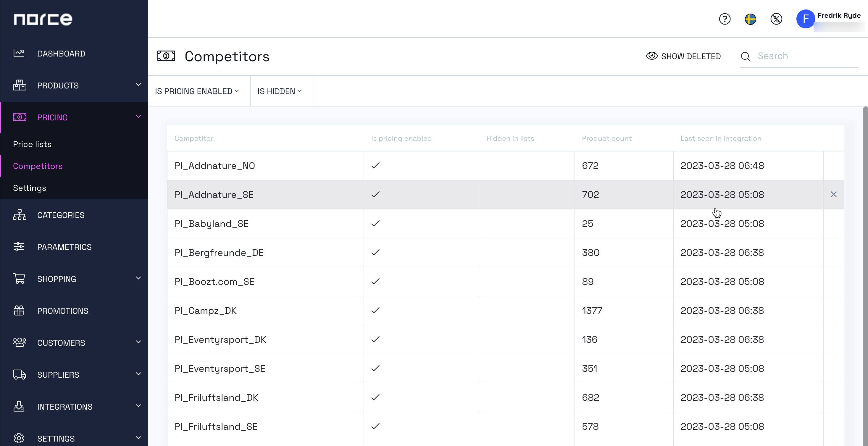Toggle pricing enabled check for PI_Babyland_SE
The width and height of the screenshot is (868, 446).
[375, 223]
